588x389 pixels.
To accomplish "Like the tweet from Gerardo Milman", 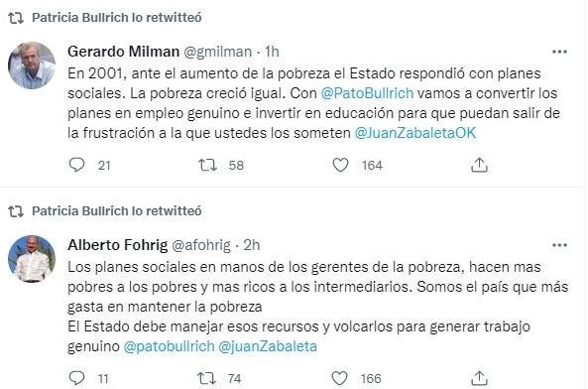I will [340, 165].
